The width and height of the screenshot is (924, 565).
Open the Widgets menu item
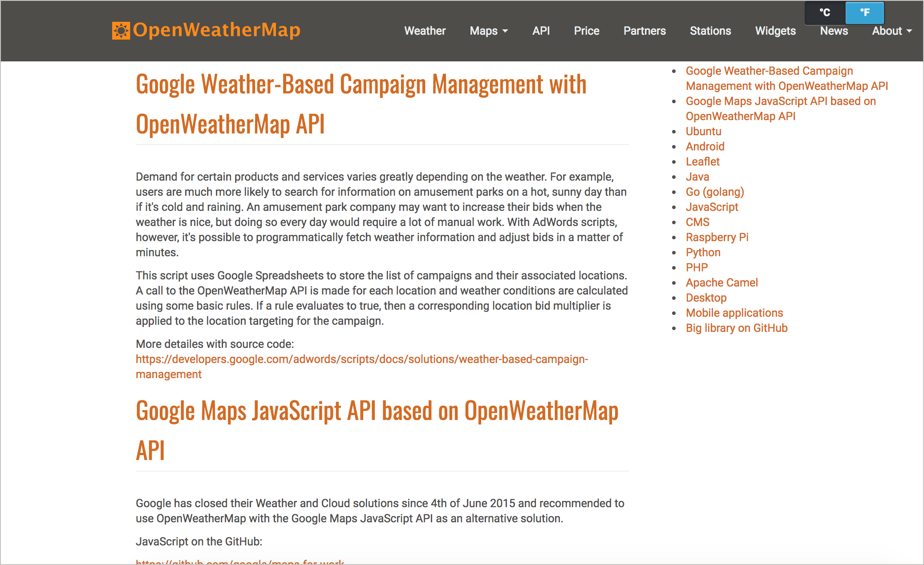tap(775, 31)
